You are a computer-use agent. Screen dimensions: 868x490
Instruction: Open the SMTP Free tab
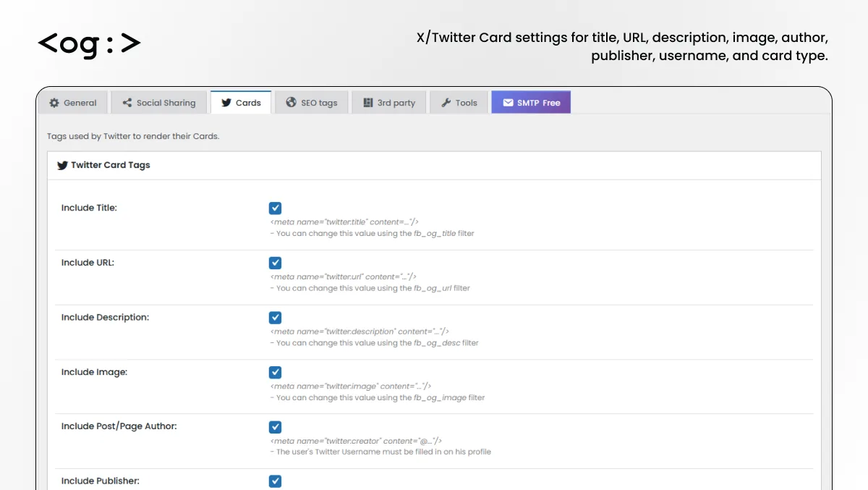coord(531,103)
